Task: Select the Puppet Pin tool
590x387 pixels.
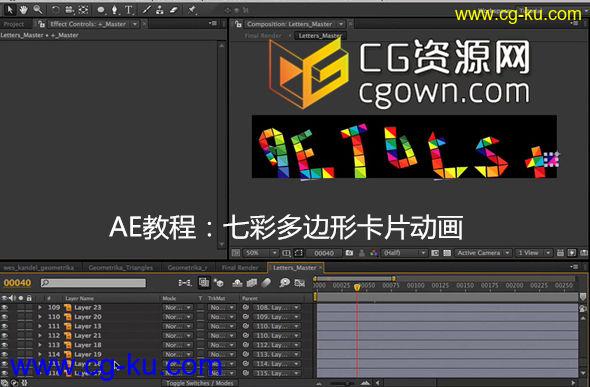Action: pyautogui.click(x=192, y=10)
